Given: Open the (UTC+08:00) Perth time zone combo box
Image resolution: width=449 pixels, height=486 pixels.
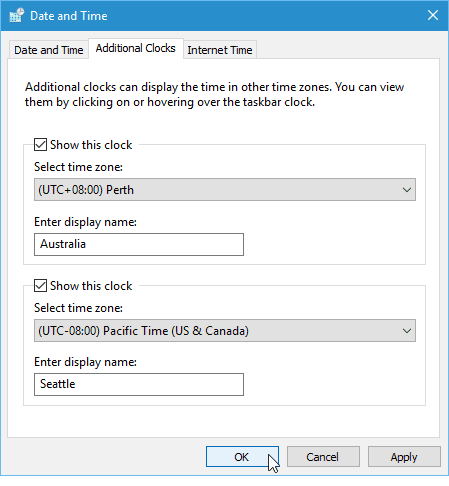Looking at the screenshot, I should (x=225, y=190).
